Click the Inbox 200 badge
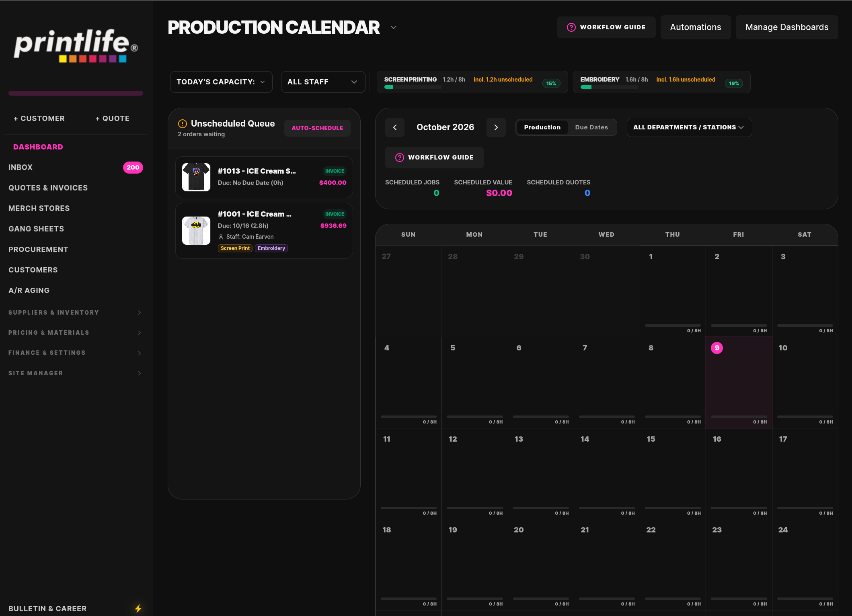This screenshot has height=616, width=852. tap(133, 168)
